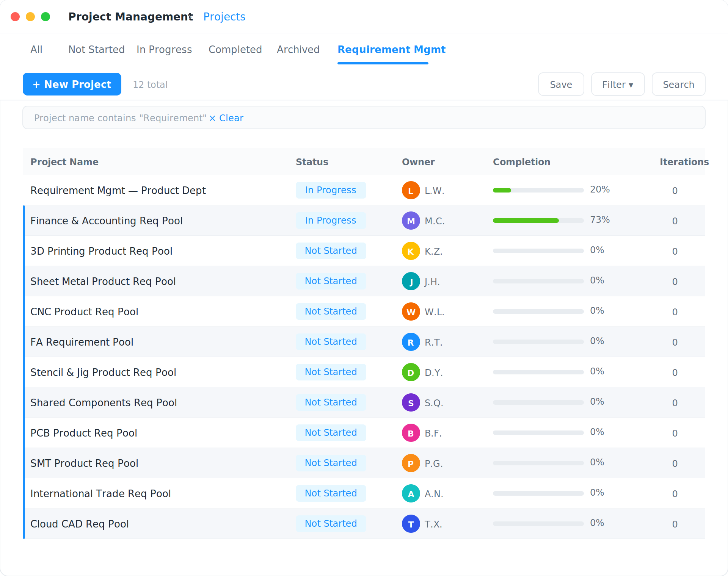Click the T.X. owner avatar
Screen dimensions: 728x576
[x=411, y=524]
